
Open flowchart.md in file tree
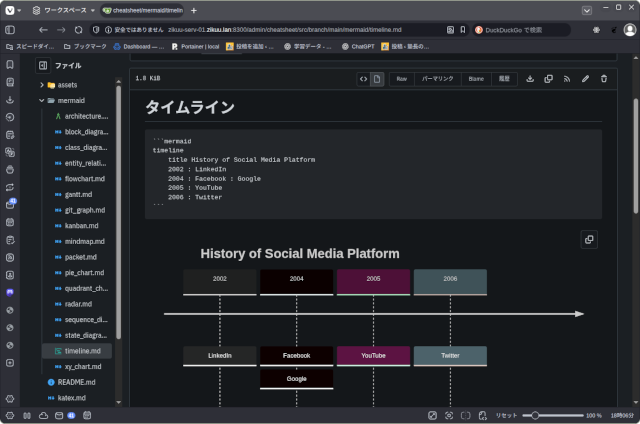pyautogui.click(x=85, y=179)
